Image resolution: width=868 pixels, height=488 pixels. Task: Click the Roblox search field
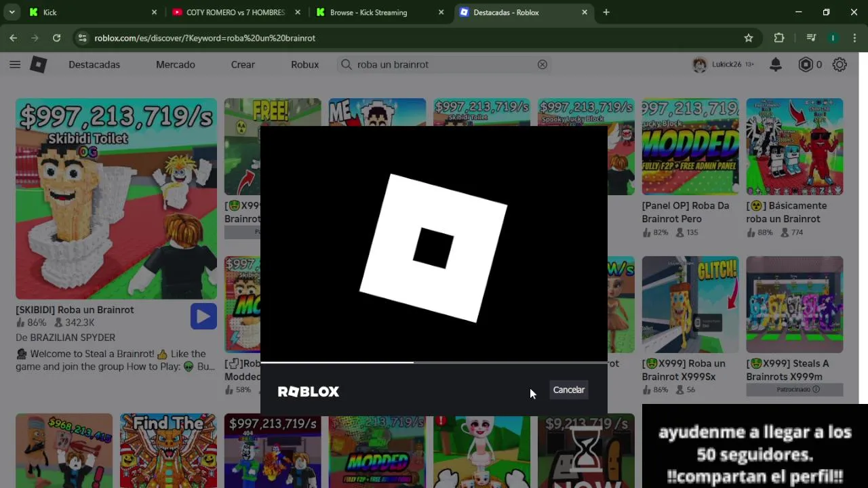point(443,64)
